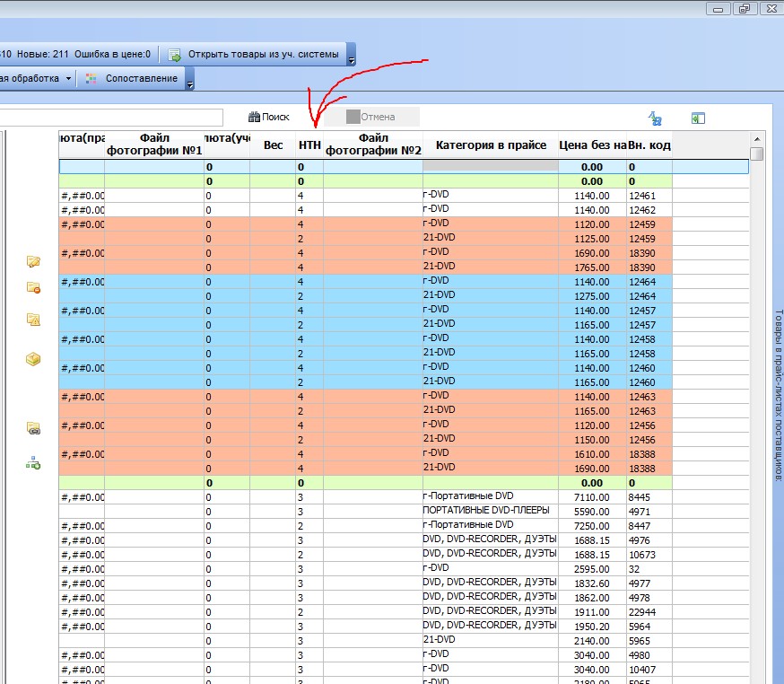This screenshot has width=784, height=684.
Task: Select the price cell 2595.00
Action: pyautogui.click(x=593, y=569)
